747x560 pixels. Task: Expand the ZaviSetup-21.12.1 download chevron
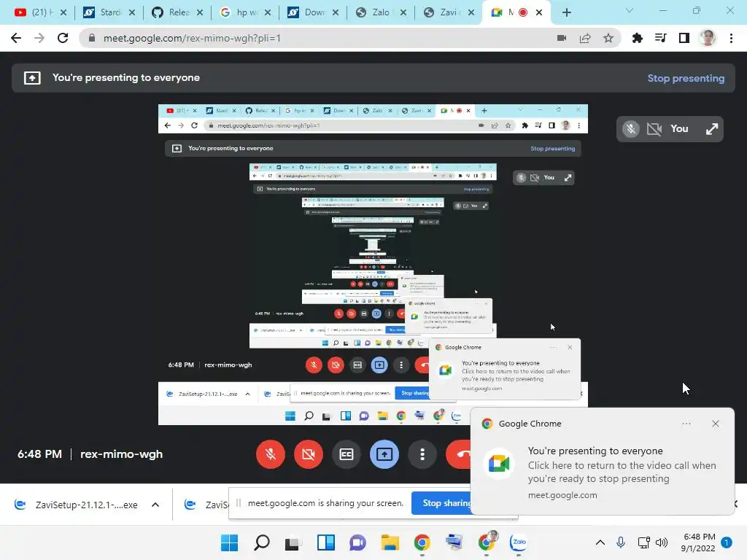coord(155,505)
